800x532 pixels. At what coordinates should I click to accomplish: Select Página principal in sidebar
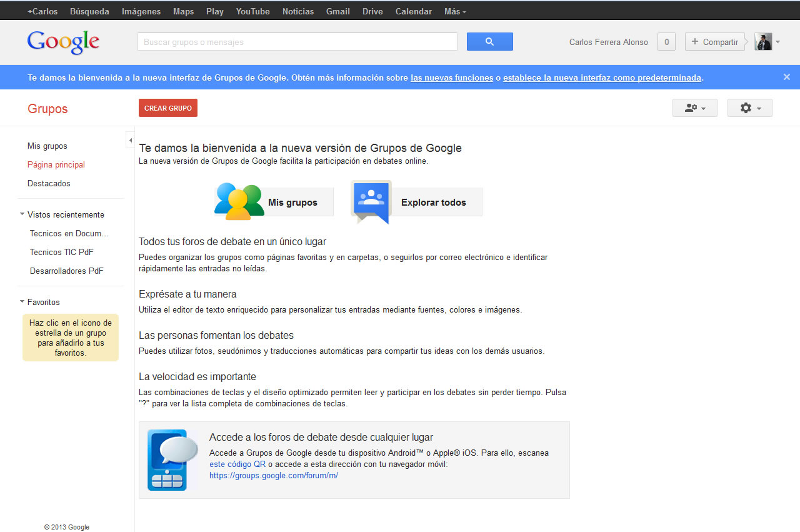56,164
